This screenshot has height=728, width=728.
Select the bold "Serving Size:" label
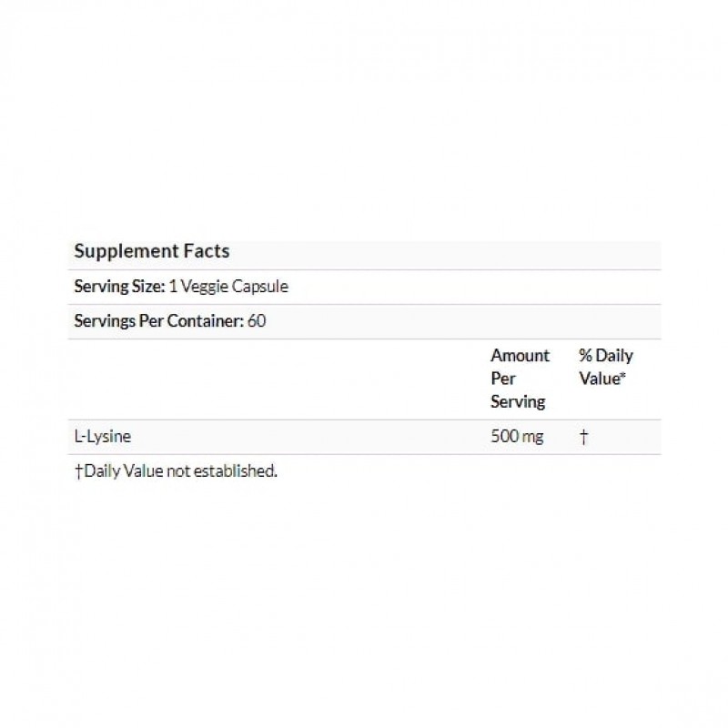pos(119,287)
